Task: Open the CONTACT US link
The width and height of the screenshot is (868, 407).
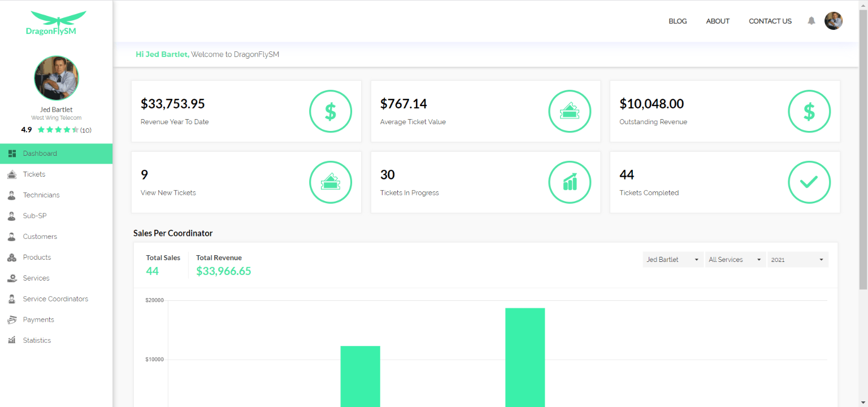Action: click(770, 21)
